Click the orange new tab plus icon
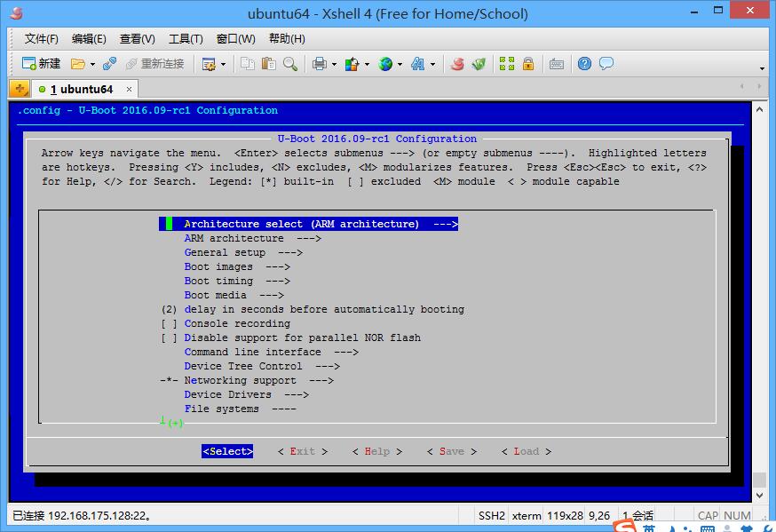Screen dimensions: 776x532 coord(20,89)
